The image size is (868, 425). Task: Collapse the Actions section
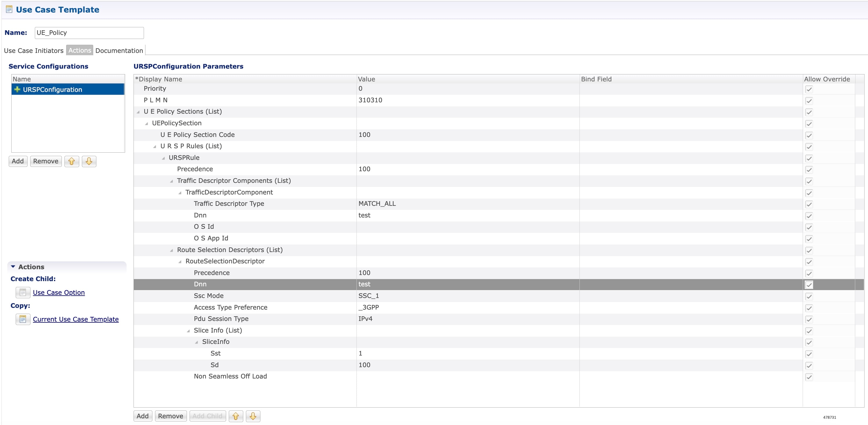tap(13, 267)
